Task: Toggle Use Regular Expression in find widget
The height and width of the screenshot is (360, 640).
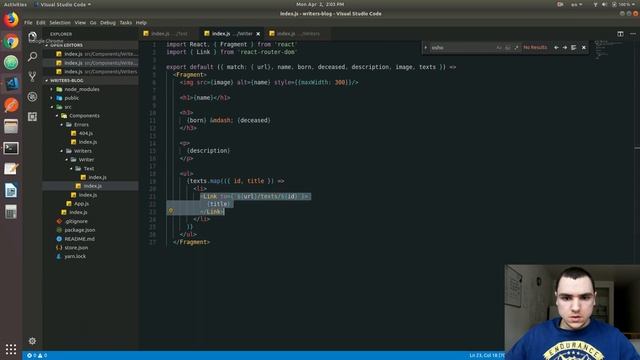Action: click(x=516, y=48)
